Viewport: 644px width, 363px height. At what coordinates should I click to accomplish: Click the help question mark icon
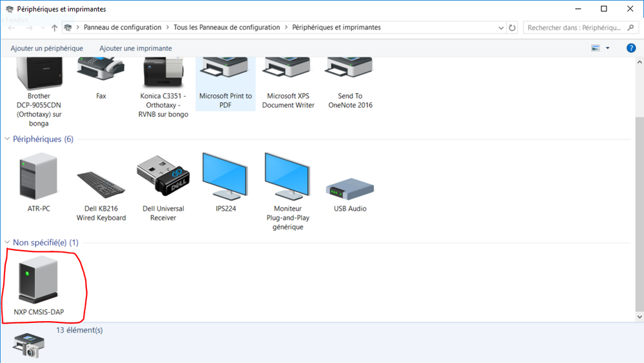point(631,48)
